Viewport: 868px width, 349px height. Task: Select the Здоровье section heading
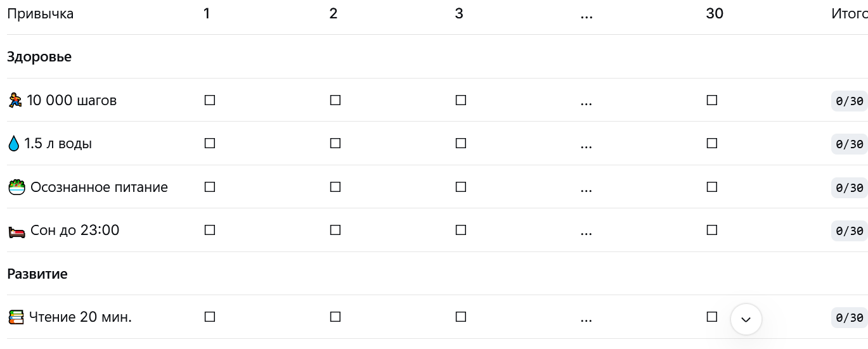(39, 57)
